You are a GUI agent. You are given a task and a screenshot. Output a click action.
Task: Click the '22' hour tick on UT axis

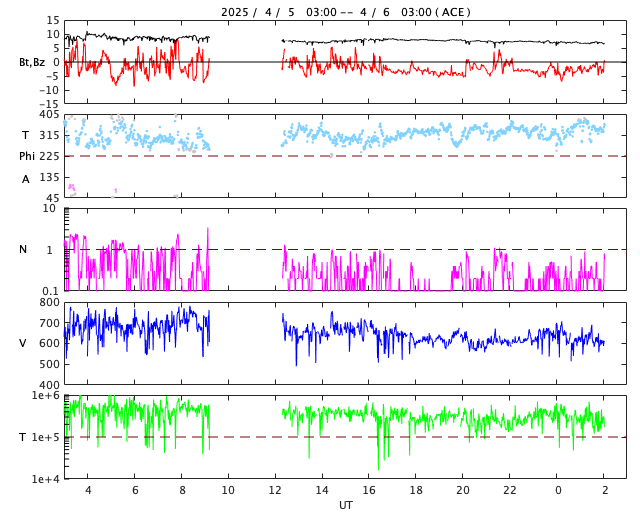(x=509, y=490)
